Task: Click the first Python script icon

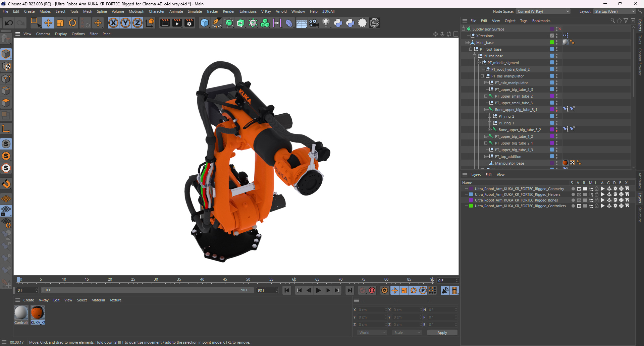Action: point(338,23)
